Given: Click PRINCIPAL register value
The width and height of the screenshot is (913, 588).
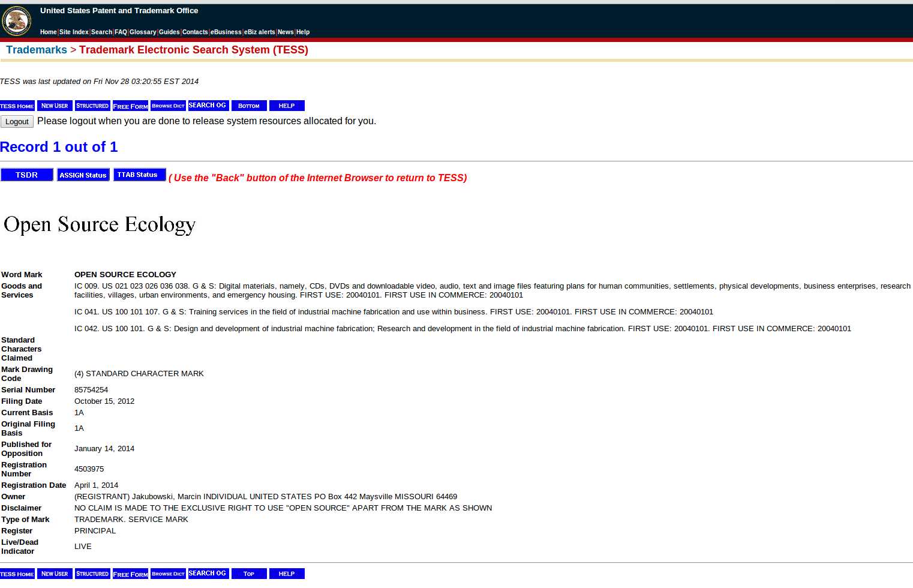Looking at the screenshot, I should click(95, 531).
